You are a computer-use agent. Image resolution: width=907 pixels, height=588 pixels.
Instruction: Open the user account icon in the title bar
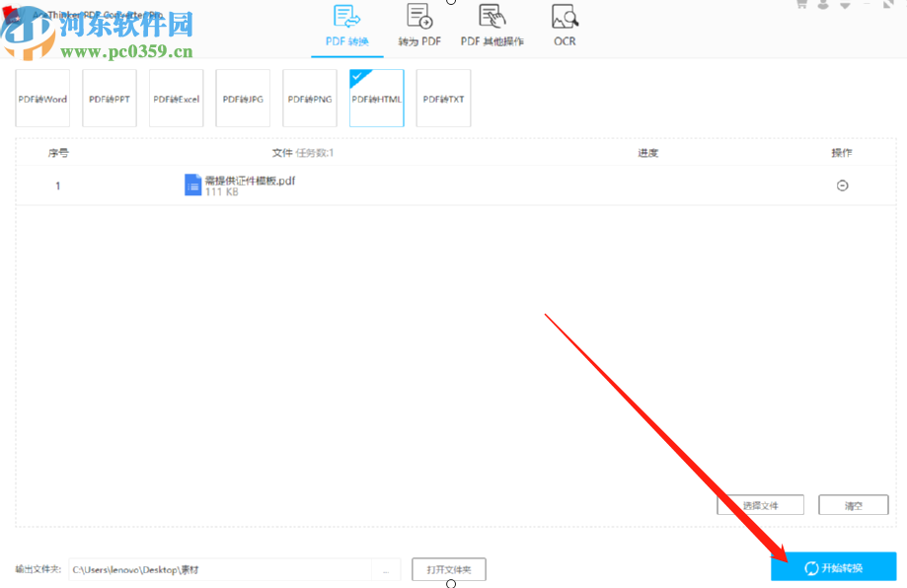[823, 5]
